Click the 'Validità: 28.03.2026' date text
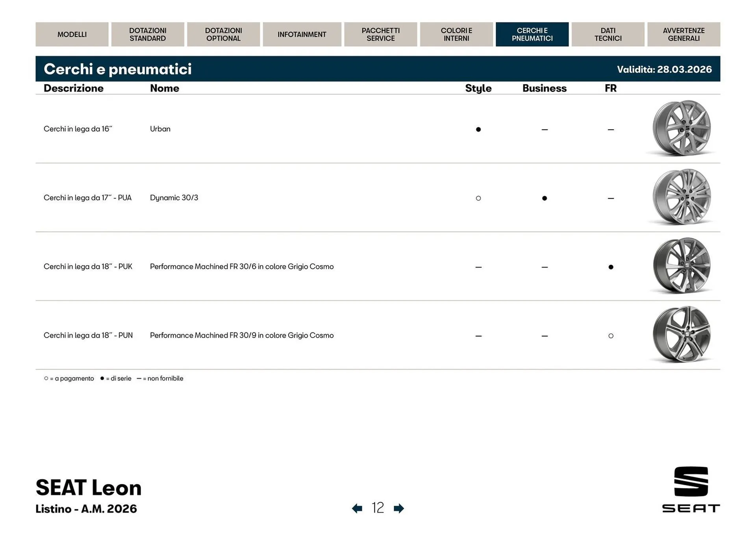The width and height of the screenshot is (756, 535). [664, 69]
